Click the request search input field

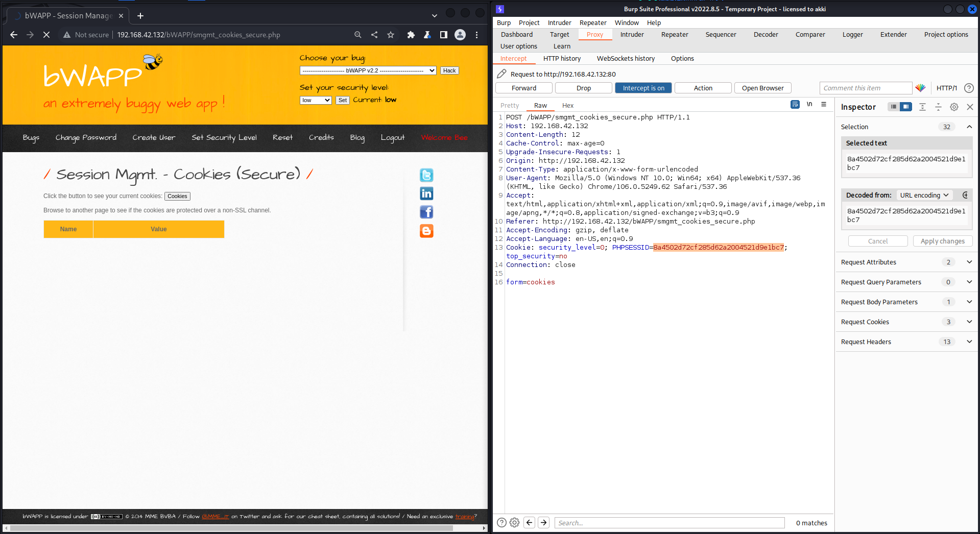coord(669,523)
